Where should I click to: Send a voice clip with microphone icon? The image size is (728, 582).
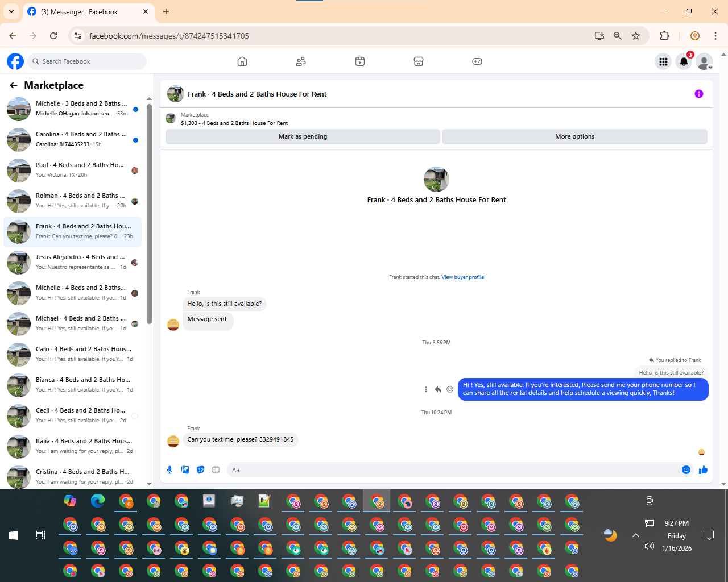click(169, 469)
